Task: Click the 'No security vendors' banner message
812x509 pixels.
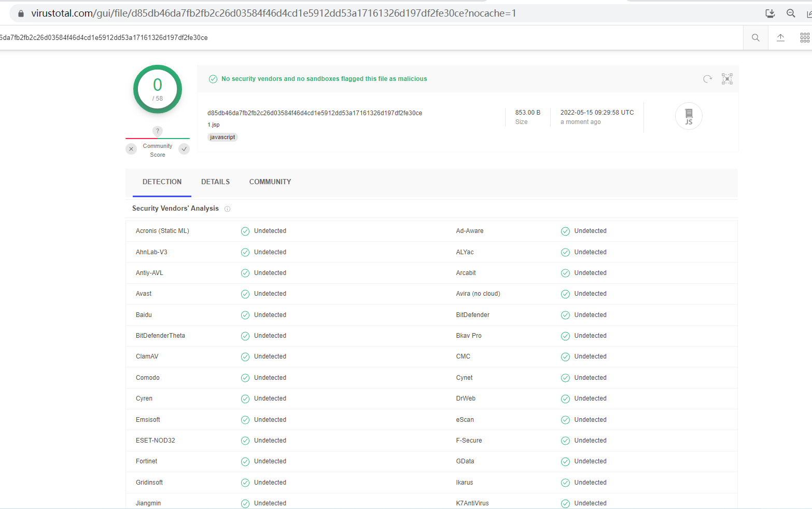Action: 324,79
